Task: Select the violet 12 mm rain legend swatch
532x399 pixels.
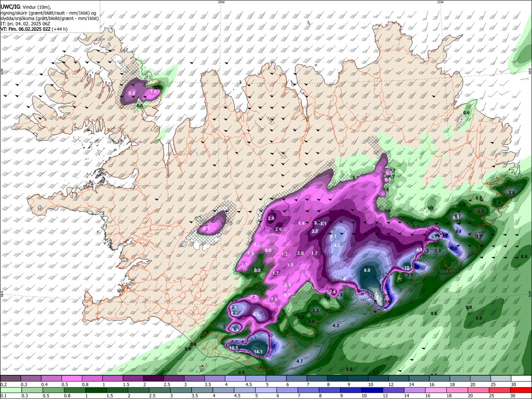Action: (392, 390)
